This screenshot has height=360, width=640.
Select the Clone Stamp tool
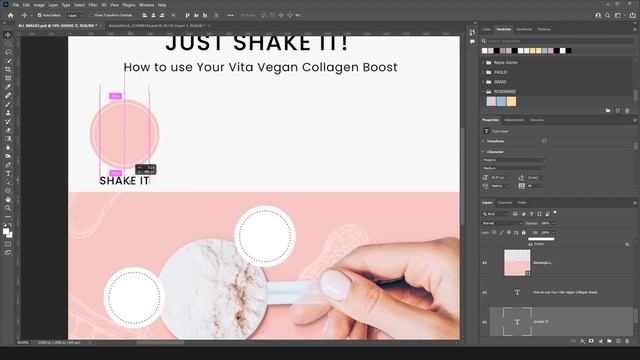[x=8, y=113]
